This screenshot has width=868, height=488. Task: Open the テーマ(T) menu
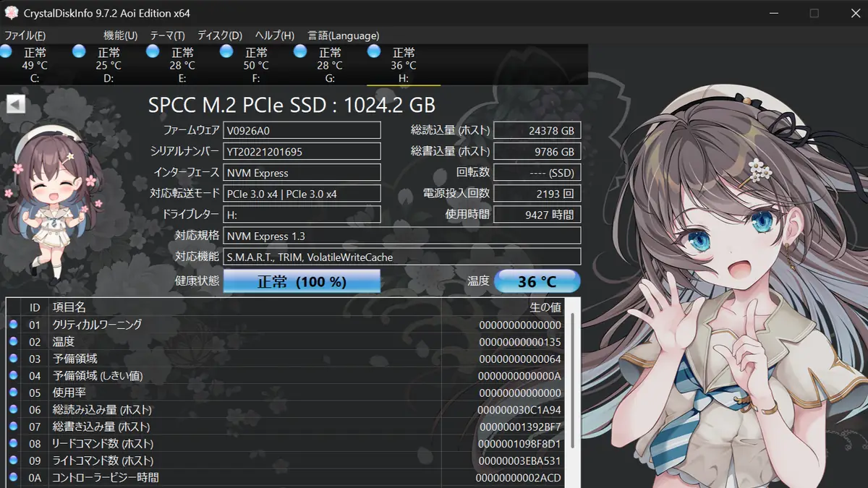pyautogui.click(x=167, y=35)
